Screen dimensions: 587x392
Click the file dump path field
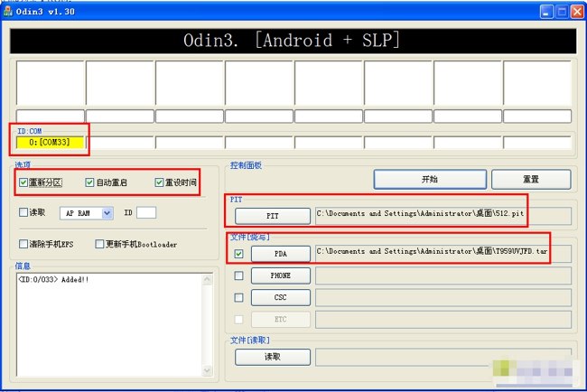(443, 357)
